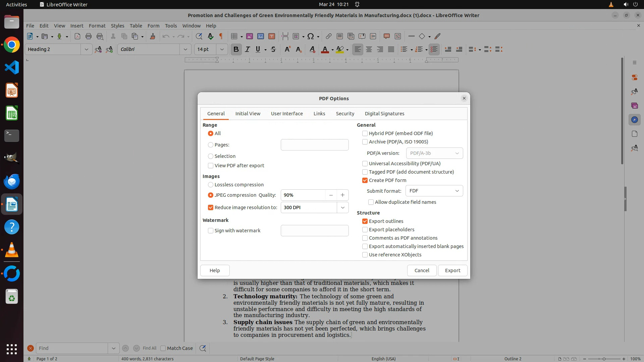Open the Initial View tab
This screenshot has width=644, height=362.
(x=248, y=114)
